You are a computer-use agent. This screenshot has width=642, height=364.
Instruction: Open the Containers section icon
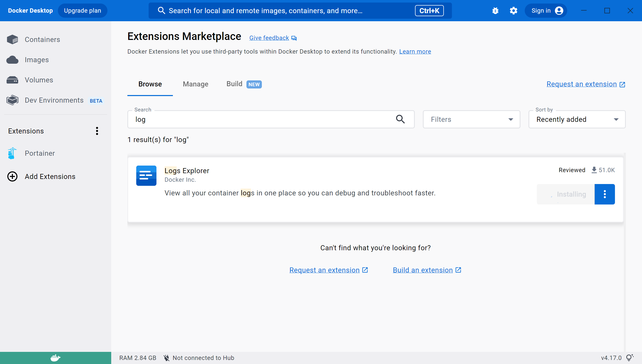click(x=12, y=39)
